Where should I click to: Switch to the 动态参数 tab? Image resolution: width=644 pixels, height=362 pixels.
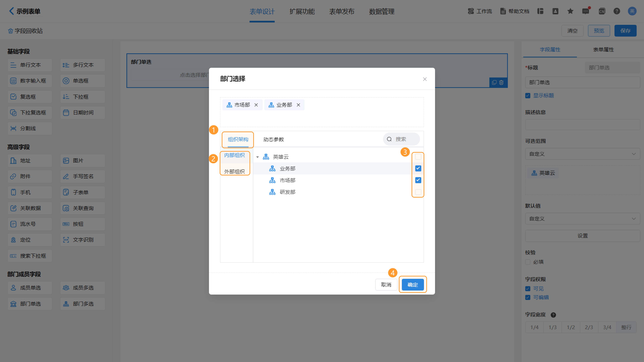(x=274, y=139)
